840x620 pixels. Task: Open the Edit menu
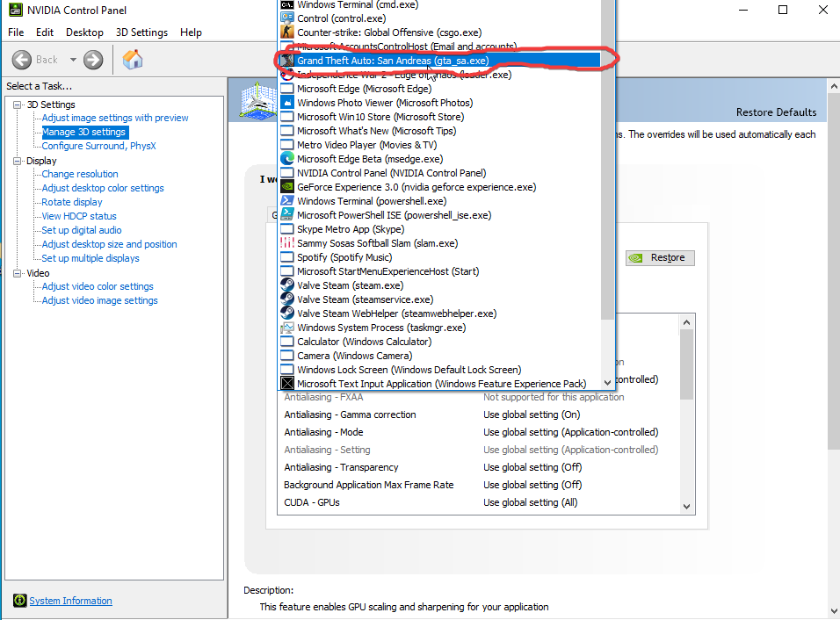pyautogui.click(x=45, y=32)
